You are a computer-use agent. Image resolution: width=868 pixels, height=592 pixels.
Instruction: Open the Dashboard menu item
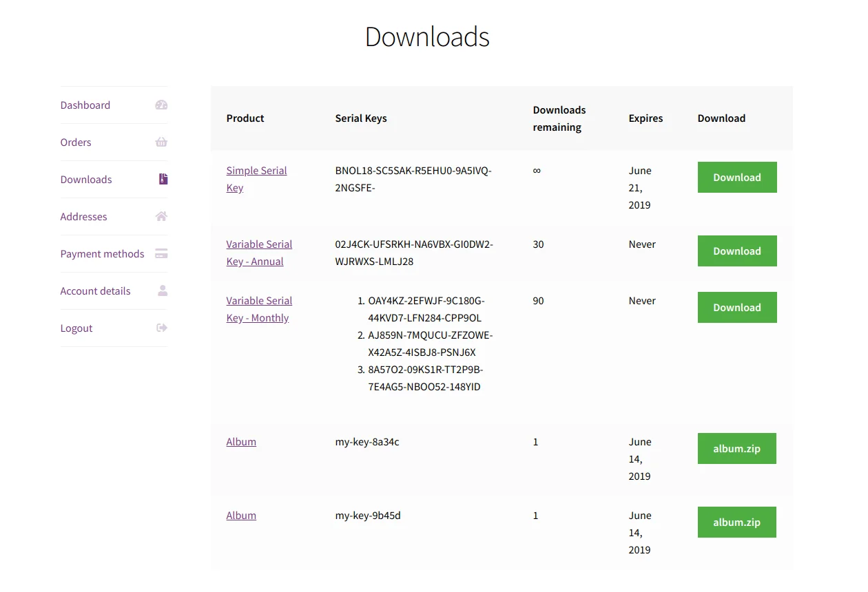tap(85, 105)
